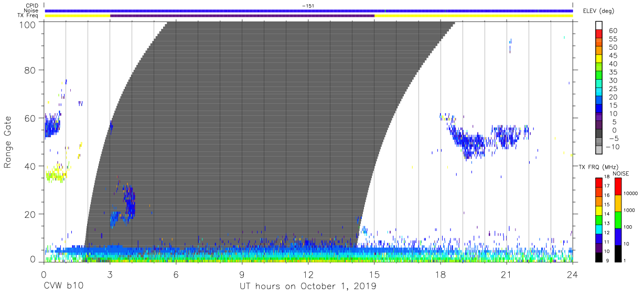Click the purple segment of TX Freq strip

coord(242,16)
